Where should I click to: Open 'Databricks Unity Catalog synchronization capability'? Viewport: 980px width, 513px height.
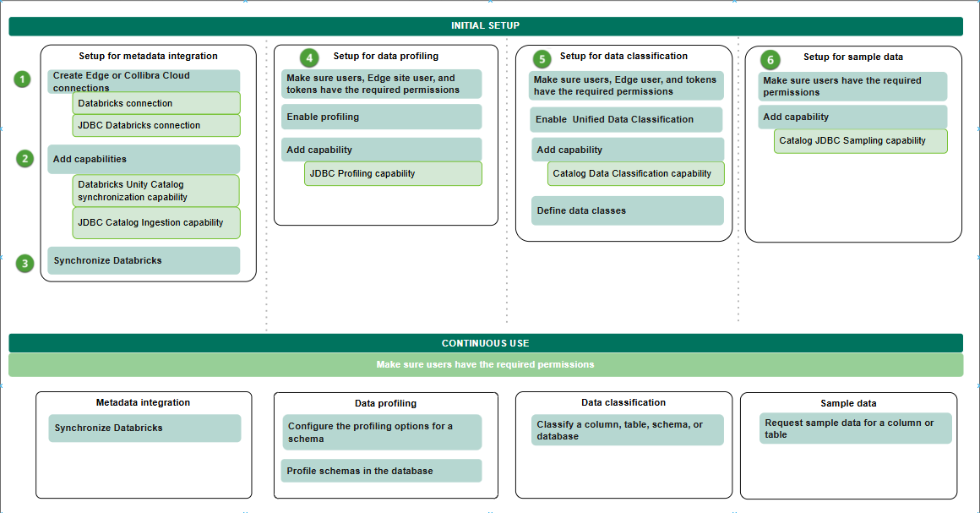point(156,191)
